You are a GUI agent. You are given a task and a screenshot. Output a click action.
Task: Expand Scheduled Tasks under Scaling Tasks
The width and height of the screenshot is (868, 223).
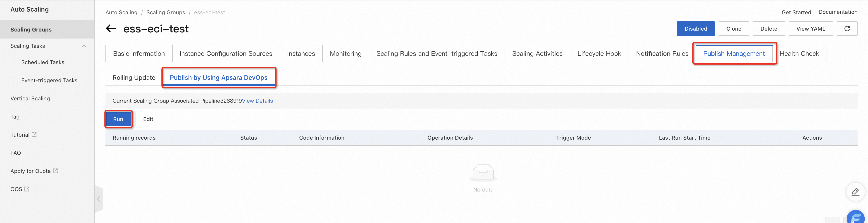(43, 62)
